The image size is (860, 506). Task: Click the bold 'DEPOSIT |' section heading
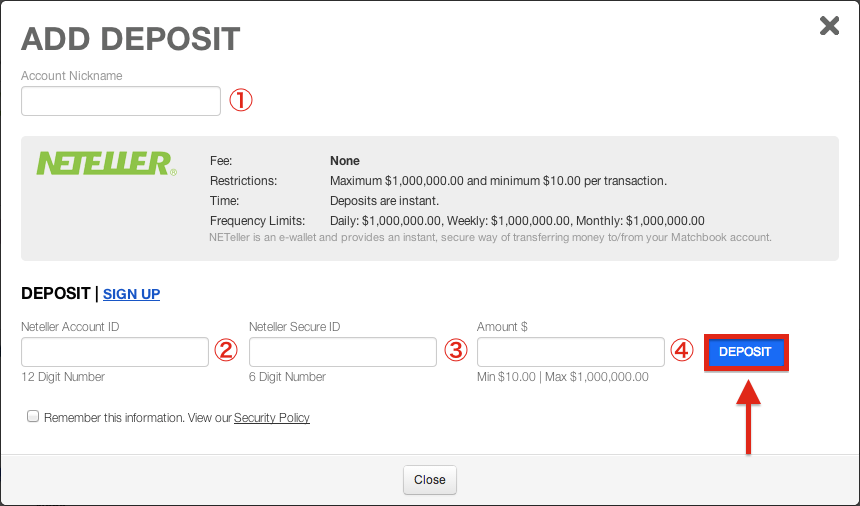coord(60,293)
